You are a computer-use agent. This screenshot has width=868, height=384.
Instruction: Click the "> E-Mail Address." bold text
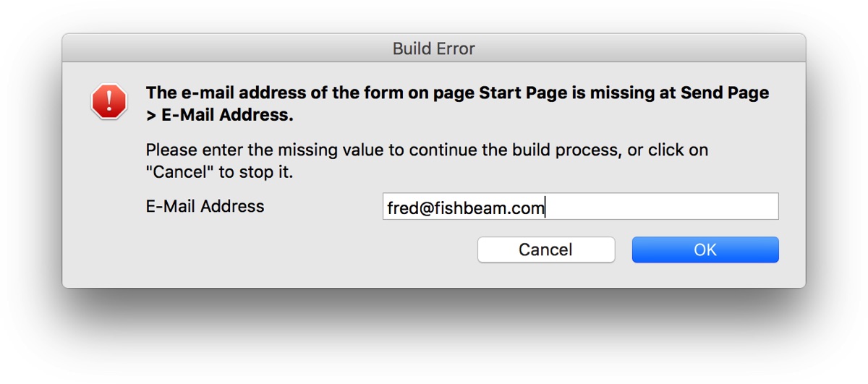220,116
